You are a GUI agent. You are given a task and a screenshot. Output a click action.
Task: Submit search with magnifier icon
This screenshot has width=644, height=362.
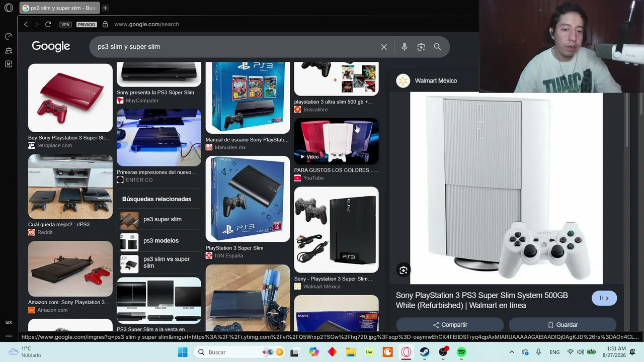[437, 47]
